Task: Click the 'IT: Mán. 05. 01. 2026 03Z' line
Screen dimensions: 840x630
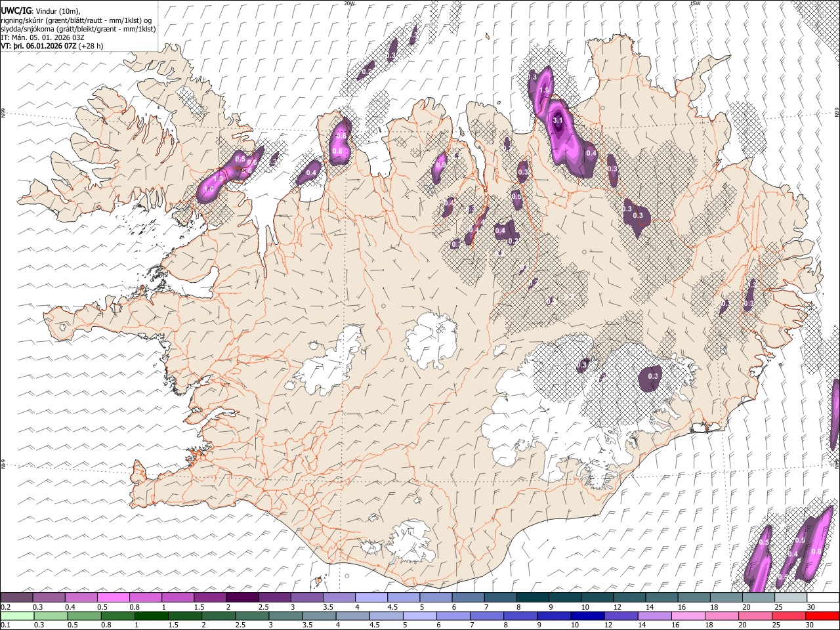Action: coord(42,37)
